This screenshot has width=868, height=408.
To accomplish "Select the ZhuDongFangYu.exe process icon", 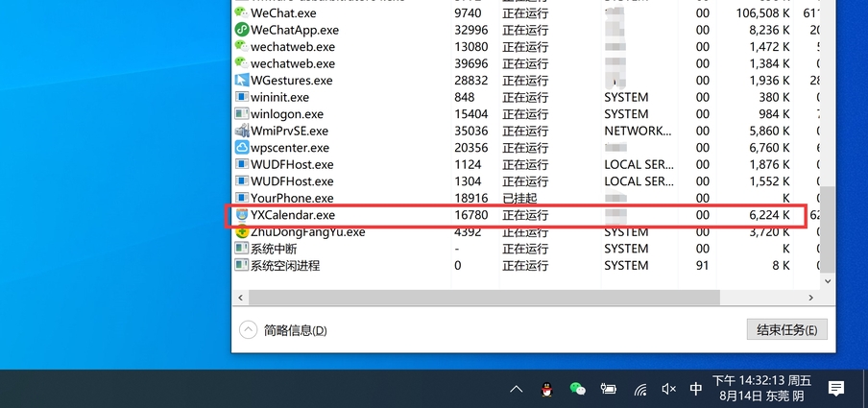I will (242, 231).
